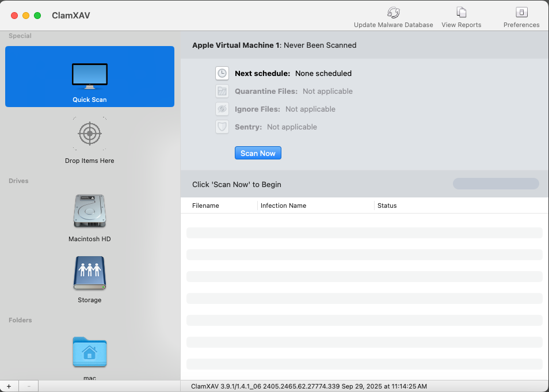This screenshot has width=549, height=392.
Task: Select the Quick Scan monitor icon
Action: (x=90, y=76)
